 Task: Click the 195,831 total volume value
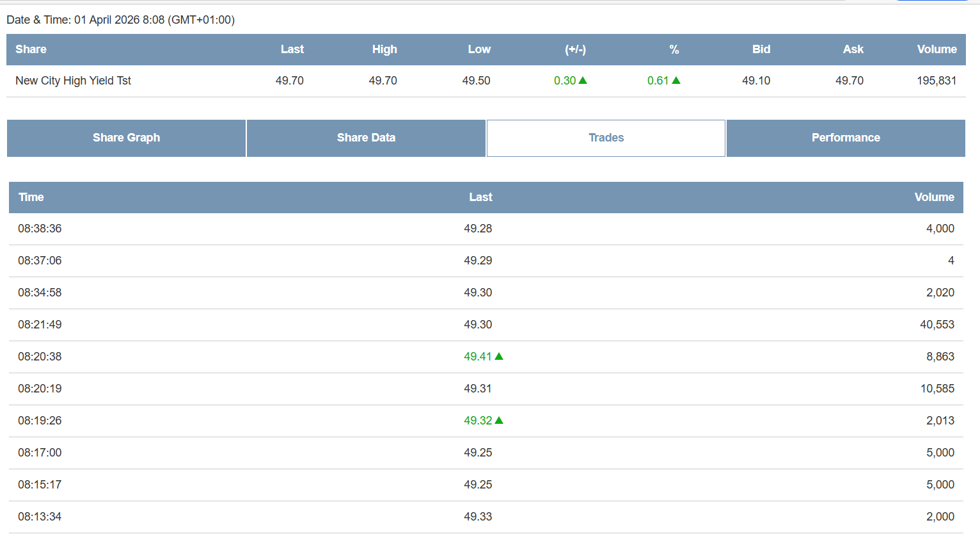pyautogui.click(x=937, y=81)
